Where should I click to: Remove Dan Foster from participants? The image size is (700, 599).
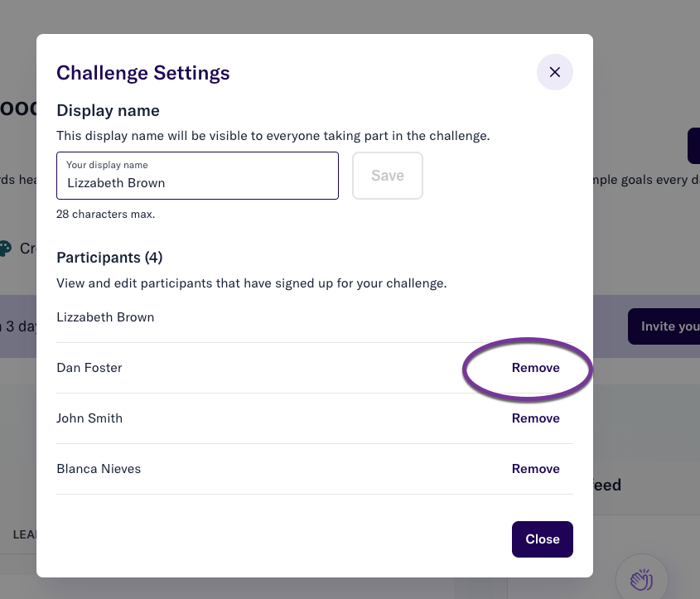point(535,367)
